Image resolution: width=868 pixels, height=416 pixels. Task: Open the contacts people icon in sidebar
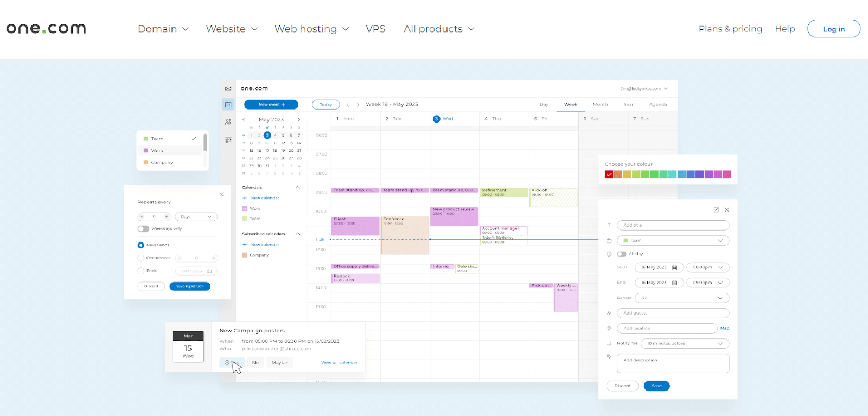tap(228, 122)
